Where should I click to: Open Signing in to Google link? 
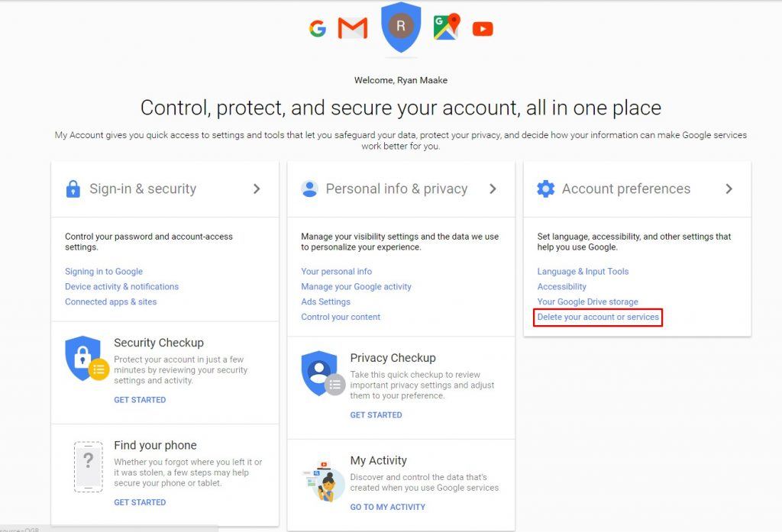[104, 272]
